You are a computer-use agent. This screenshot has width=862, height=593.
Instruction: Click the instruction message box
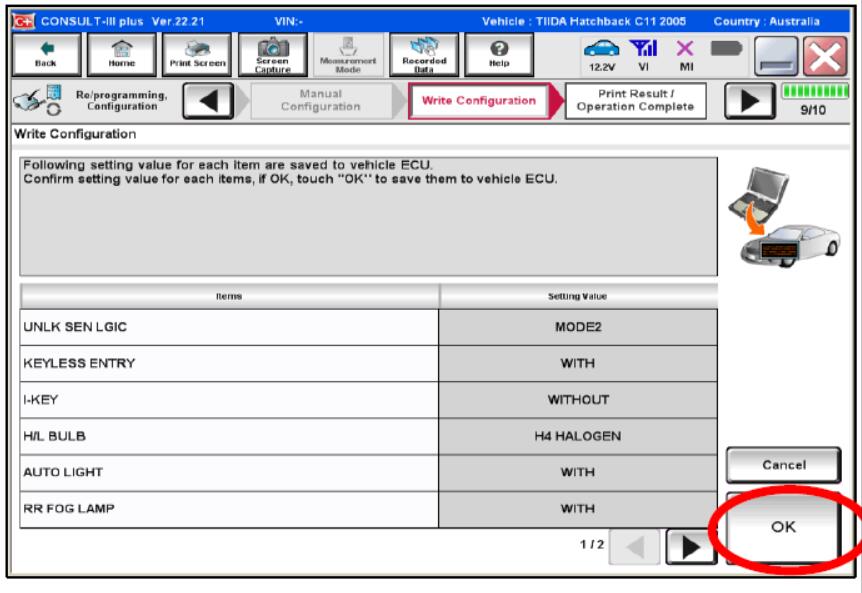368,217
